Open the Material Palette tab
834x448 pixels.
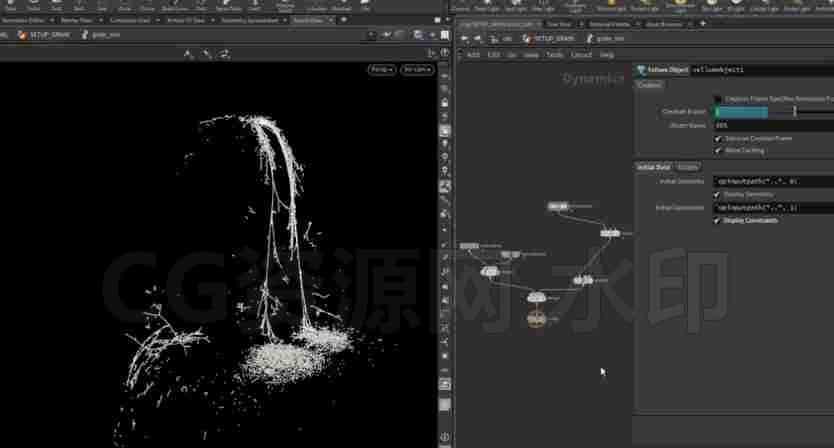point(609,24)
